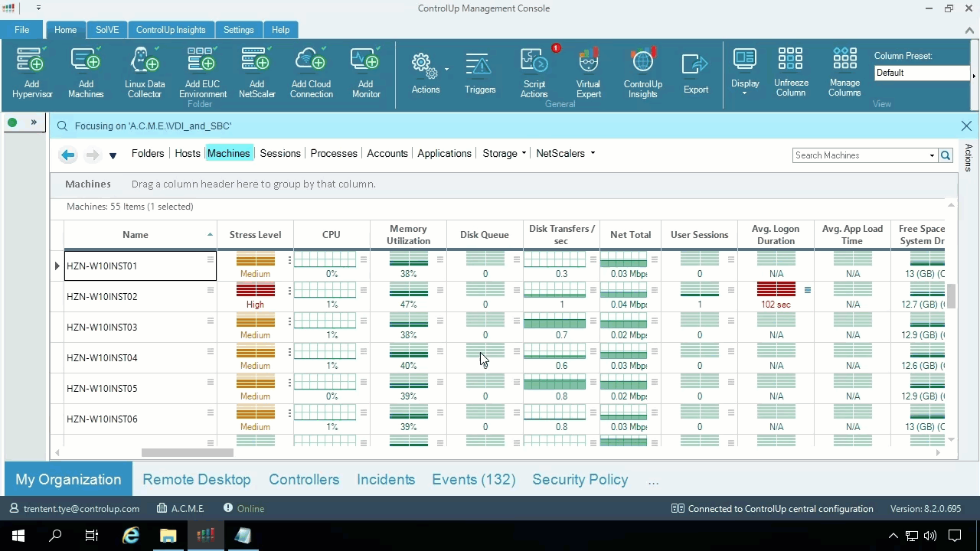
Task: Open the Security Policy tab
Action: [x=580, y=480]
